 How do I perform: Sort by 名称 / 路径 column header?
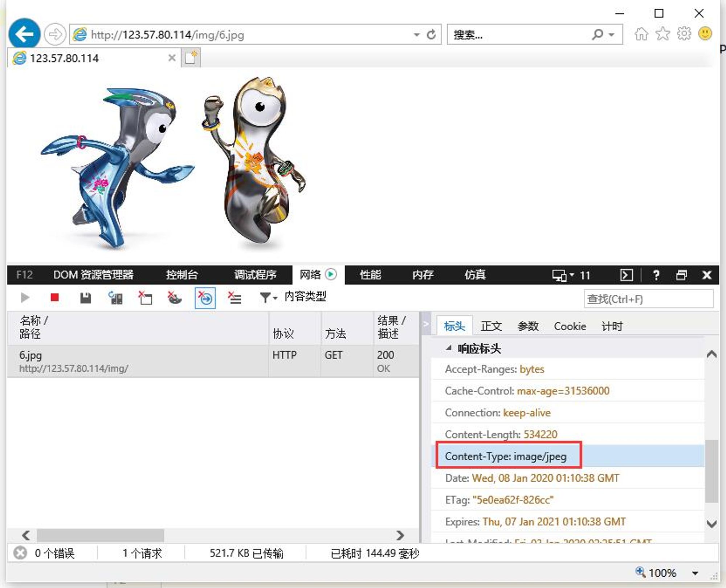click(x=138, y=327)
